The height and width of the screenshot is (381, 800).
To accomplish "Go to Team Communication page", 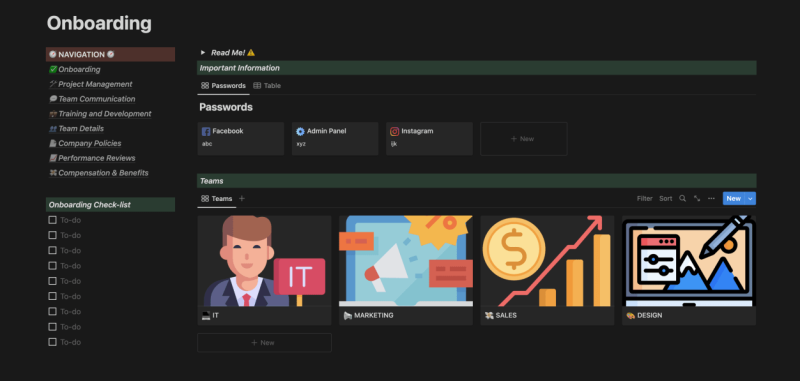I will pos(96,99).
